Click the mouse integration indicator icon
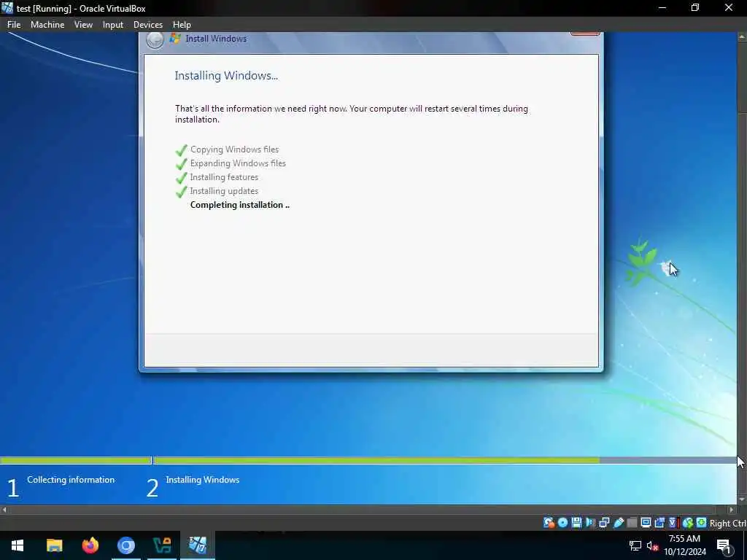The width and height of the screenshot is (747, 560). 687,523
